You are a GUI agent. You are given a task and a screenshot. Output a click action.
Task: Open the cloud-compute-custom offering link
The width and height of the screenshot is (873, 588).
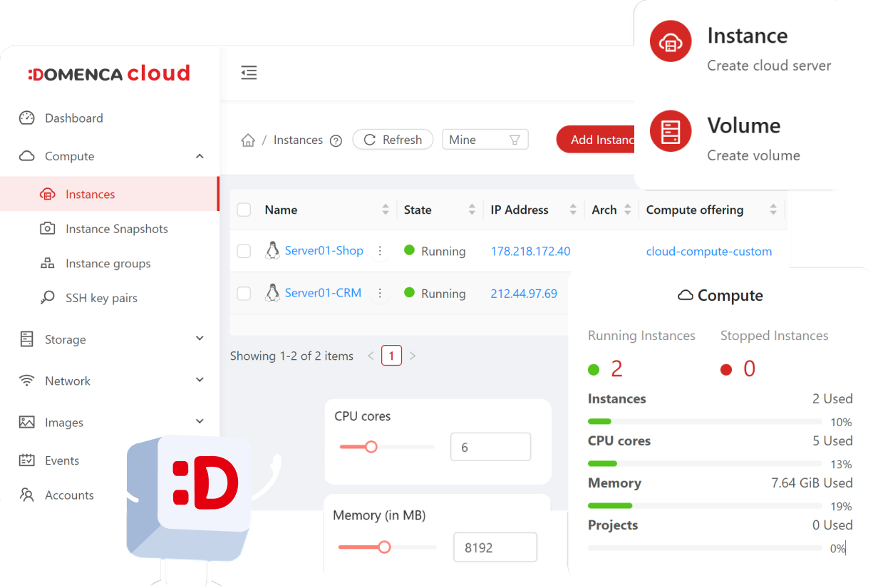click(x=709, y=251)
